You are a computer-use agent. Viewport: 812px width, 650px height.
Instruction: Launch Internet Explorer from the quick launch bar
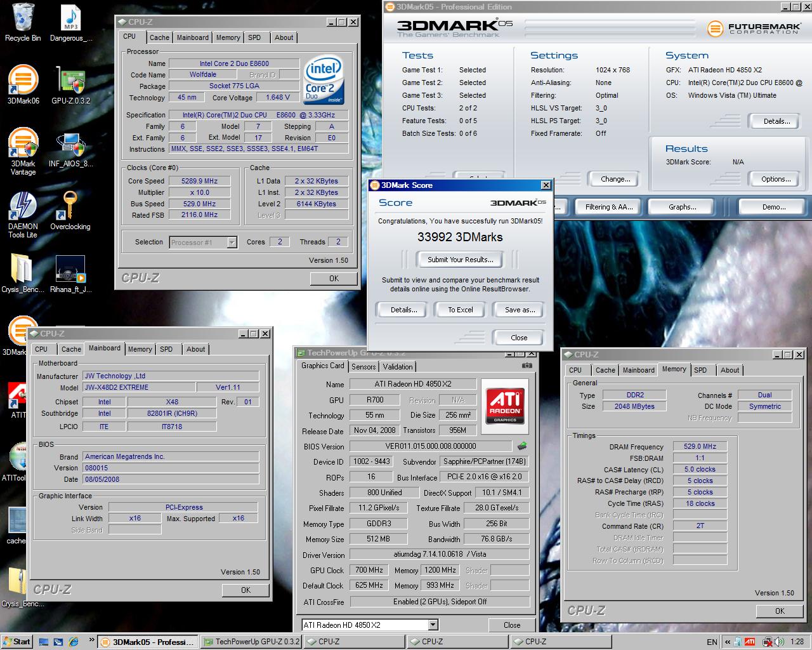pyautogui.click(x=74, y=642)
